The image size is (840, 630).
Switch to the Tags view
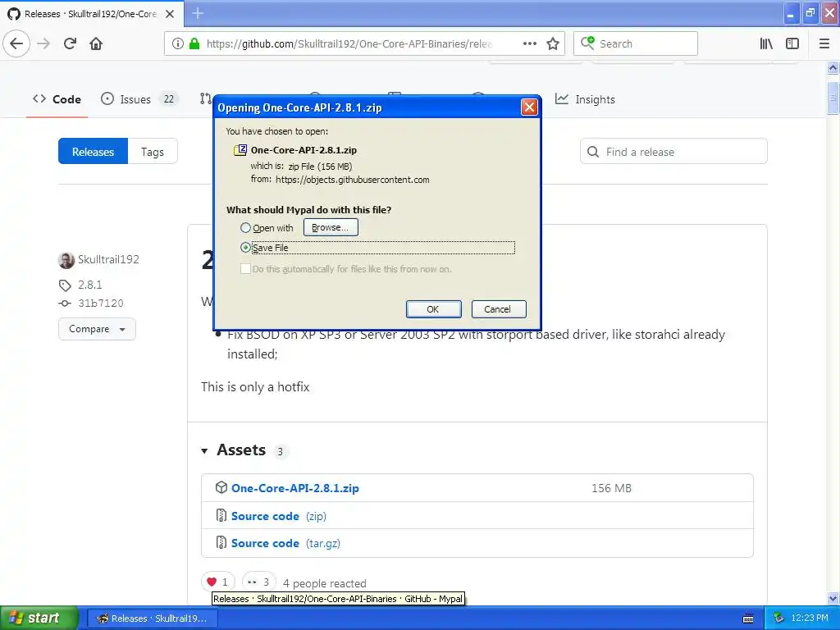click(153, 152)
